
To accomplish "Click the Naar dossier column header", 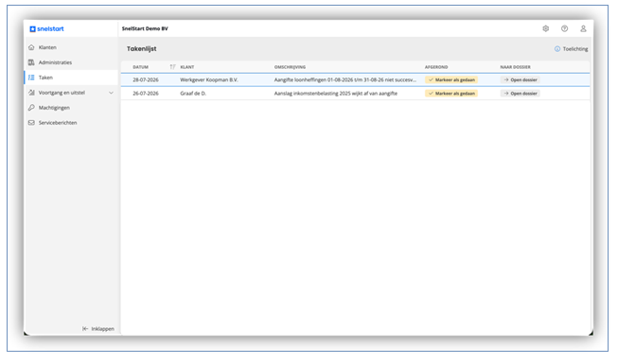I will pos(516,67).
